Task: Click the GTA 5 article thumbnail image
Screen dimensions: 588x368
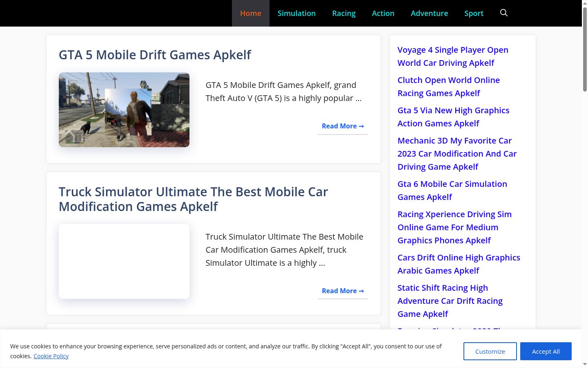Action: (x=124, y=110)
